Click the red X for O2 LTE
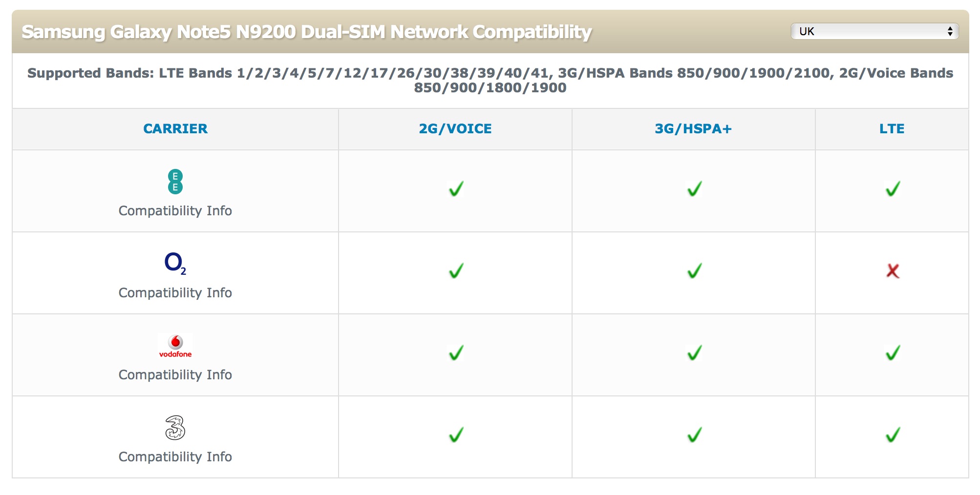Image resolution: width=980 pixels, height=495 pixels. click(893, 271)
